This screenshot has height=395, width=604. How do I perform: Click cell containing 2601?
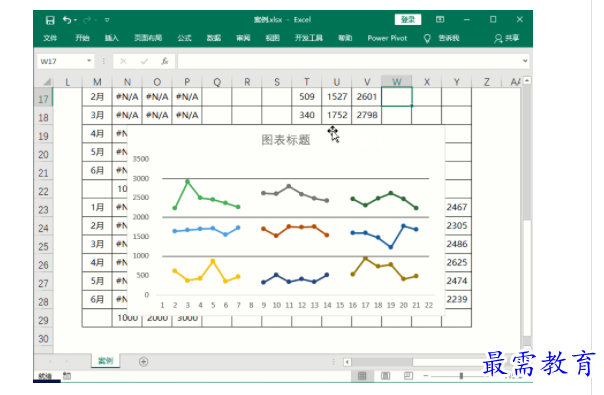[366, 97]
